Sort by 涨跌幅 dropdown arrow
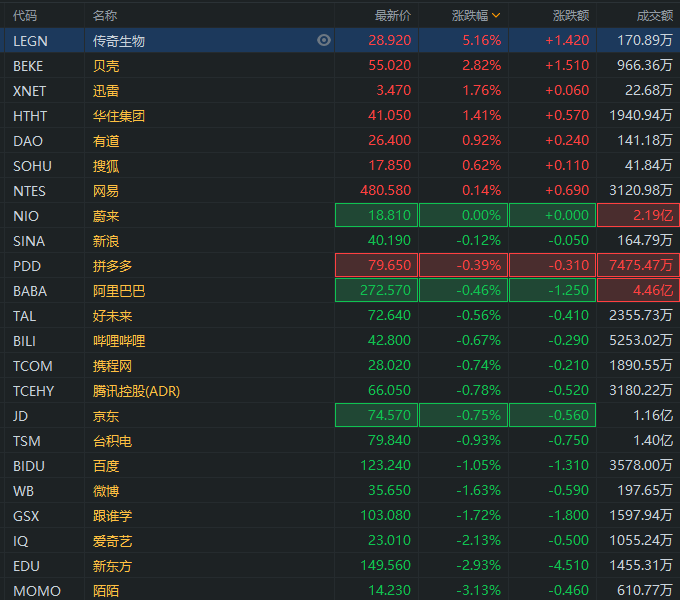The image size is (680, 600). pos(496,16)
